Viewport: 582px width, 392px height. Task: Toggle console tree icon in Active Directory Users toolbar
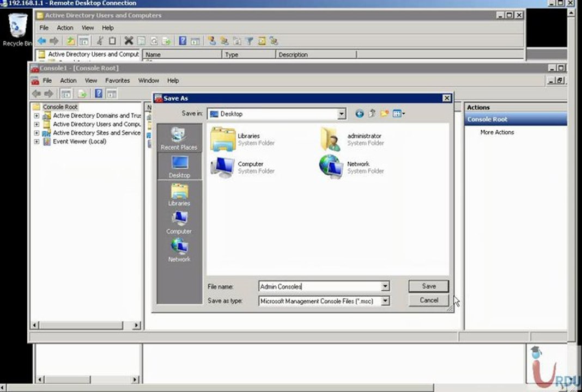84,41
